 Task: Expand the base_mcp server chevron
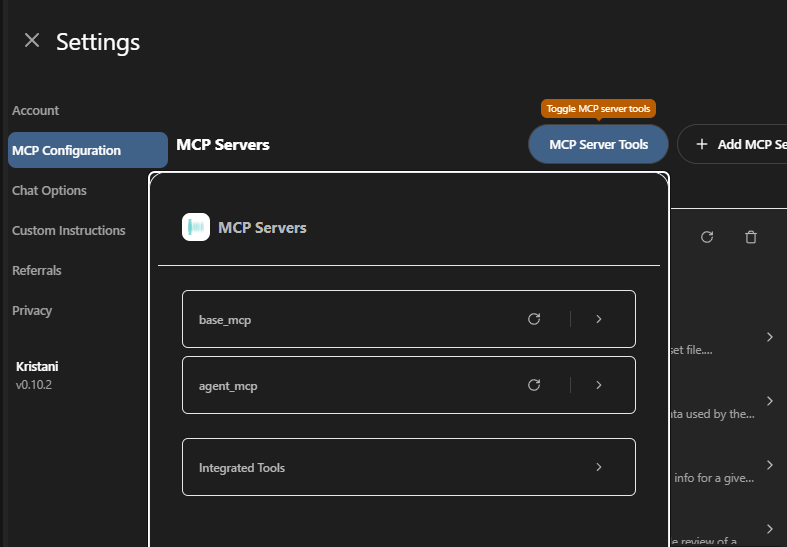[x=599, y=319]
